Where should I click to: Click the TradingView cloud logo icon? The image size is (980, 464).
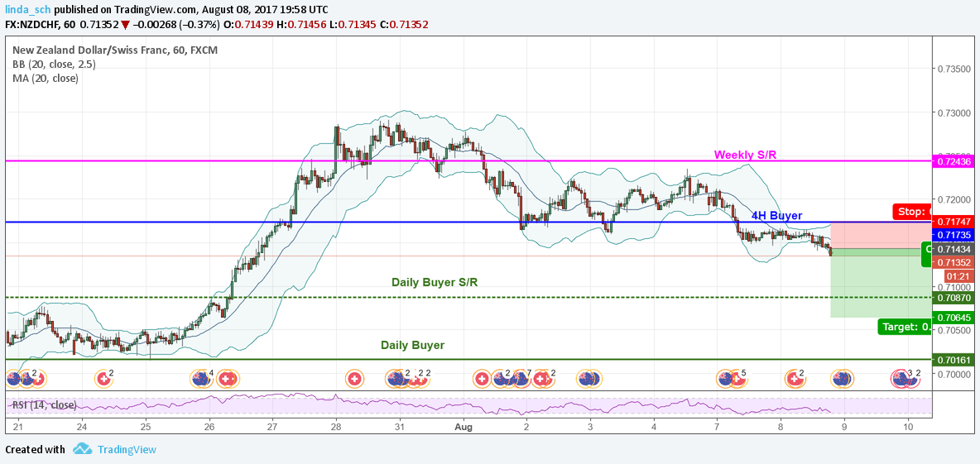[83, 449]
